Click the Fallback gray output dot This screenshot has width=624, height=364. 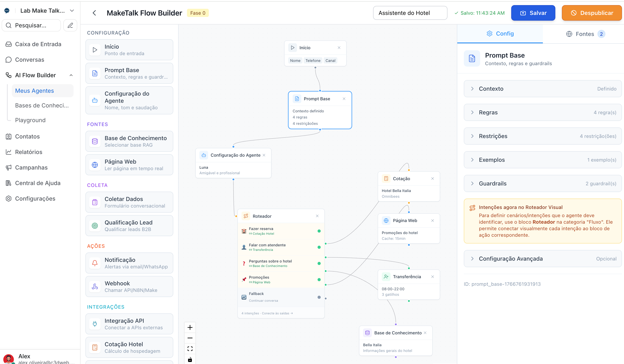[319, 297]
